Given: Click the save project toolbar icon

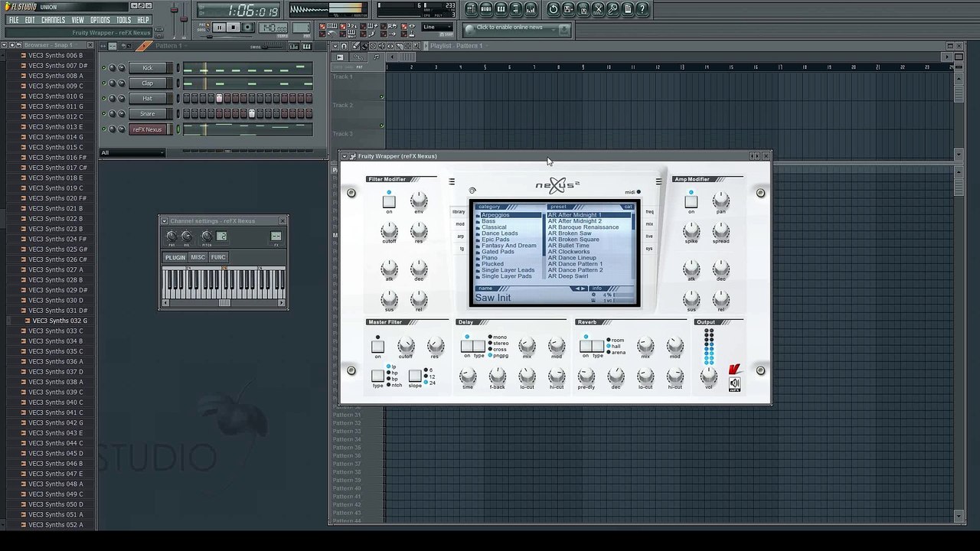Looking at the screenshot, I should [x=568, y=9].
